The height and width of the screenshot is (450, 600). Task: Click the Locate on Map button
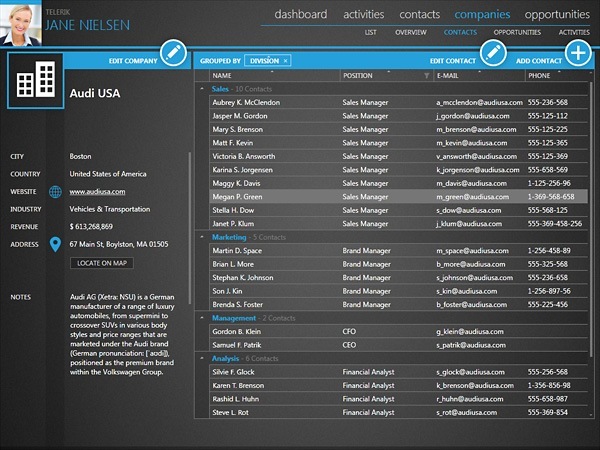pyautogui.click(x=104, y=263)
